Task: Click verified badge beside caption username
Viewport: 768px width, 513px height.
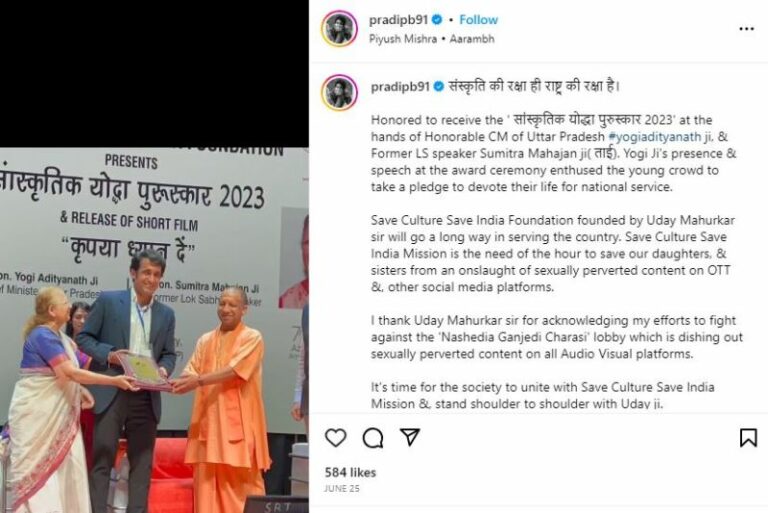Action: 439,87
